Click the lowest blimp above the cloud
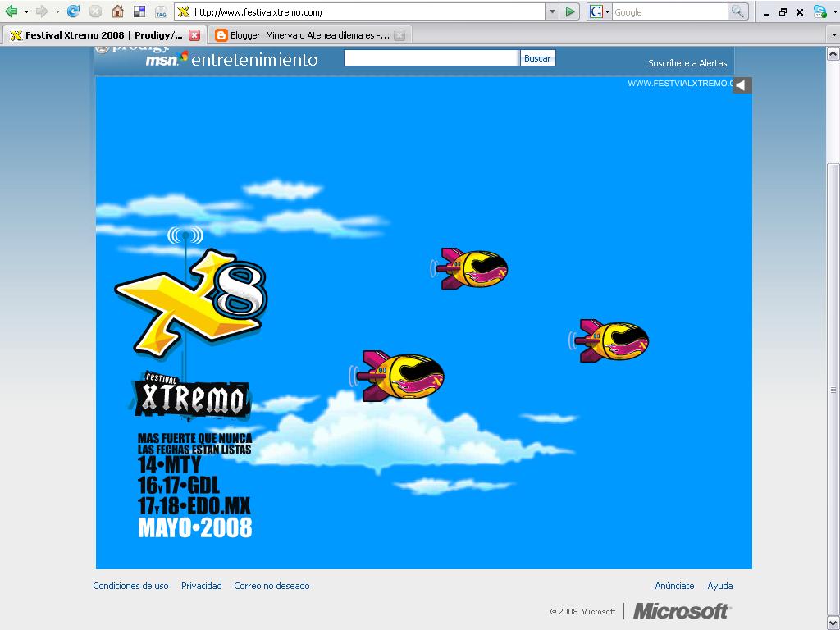The image size is (840, 630). pyautogui.click(x=397, y=376)
